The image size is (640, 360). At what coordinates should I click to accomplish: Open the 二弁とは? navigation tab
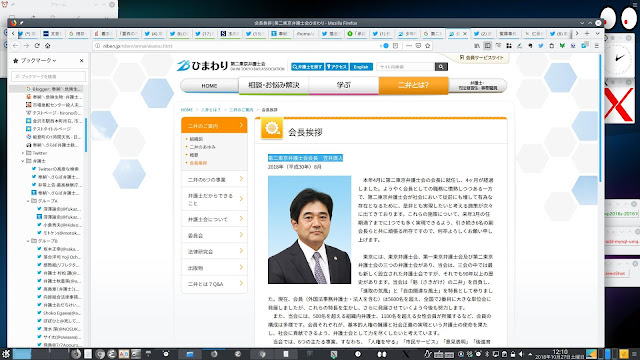(x=413, y=85)
